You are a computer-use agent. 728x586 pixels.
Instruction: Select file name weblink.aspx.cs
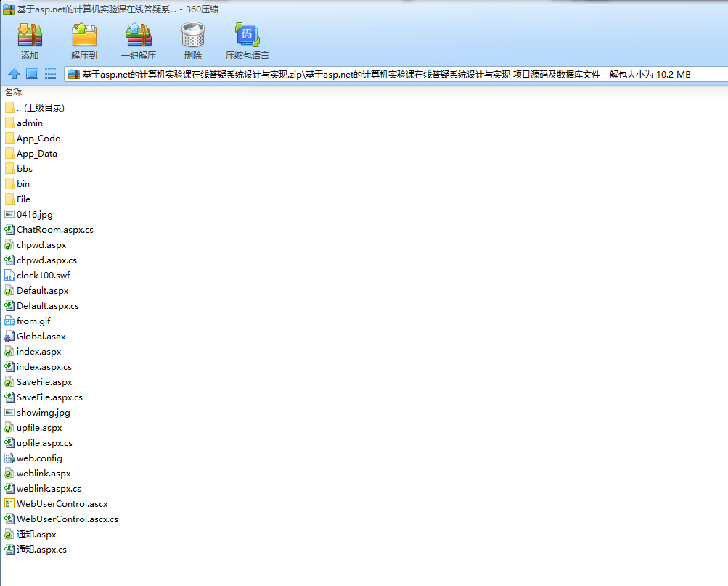49,489
